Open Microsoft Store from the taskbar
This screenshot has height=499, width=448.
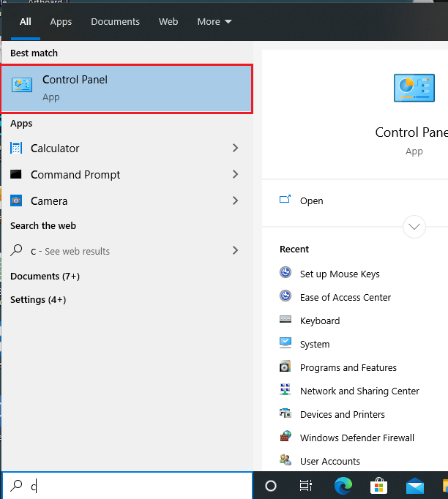378,486
